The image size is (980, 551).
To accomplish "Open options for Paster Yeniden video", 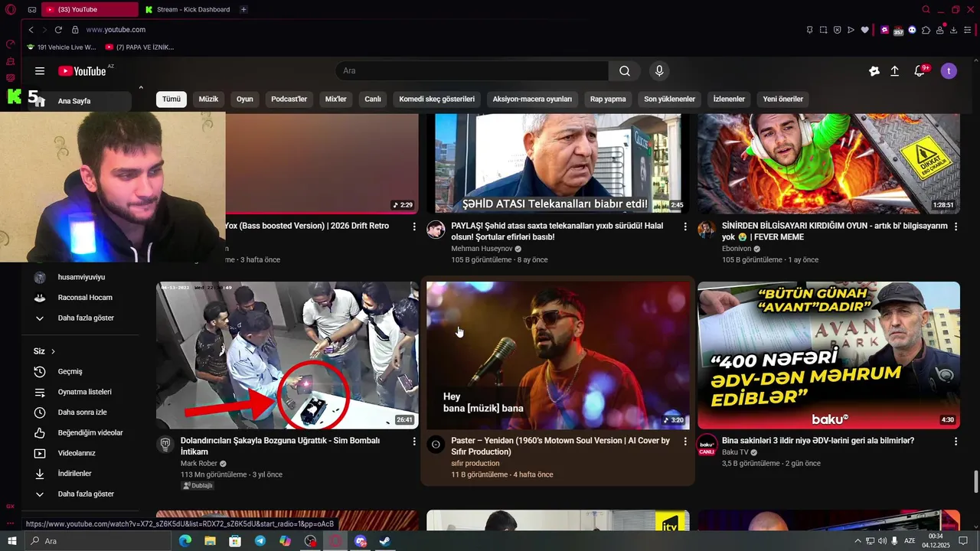I will click(x=685, y=442).
